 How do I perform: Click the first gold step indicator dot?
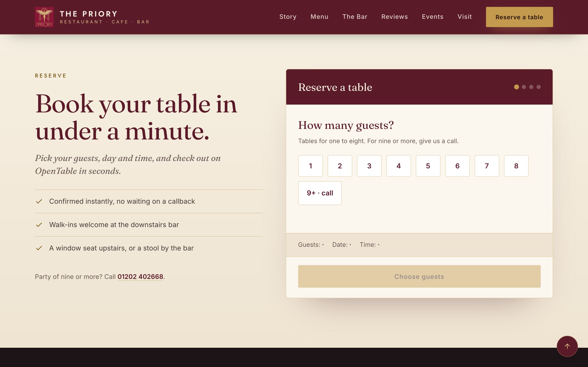click(x=516, y=87)
